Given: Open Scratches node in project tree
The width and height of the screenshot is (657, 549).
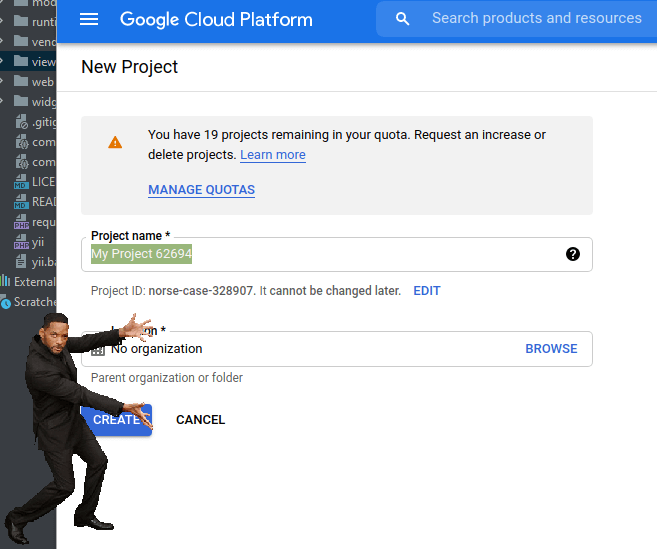Looking at the screenshot, I should pos(28,302).
